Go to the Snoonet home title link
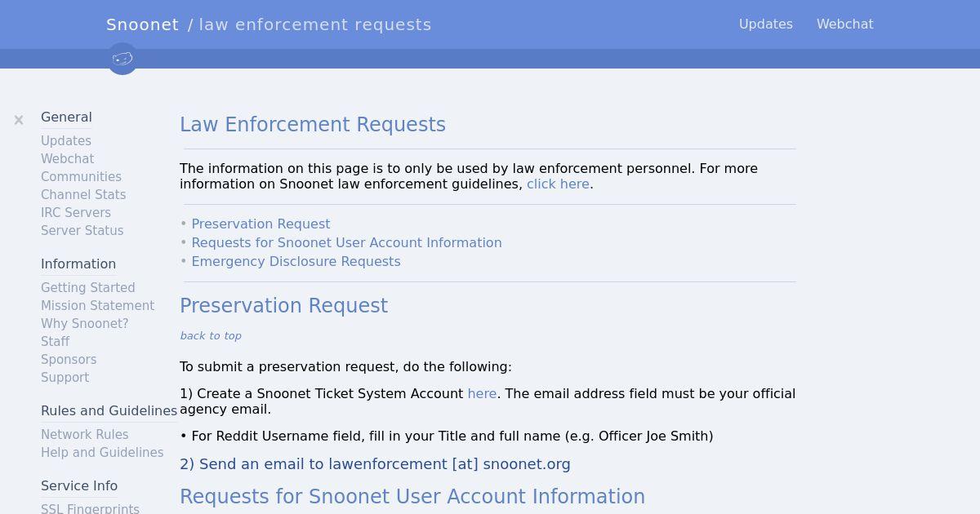The height and width of the screenshot is (514, 980). [x=142, y=24]
